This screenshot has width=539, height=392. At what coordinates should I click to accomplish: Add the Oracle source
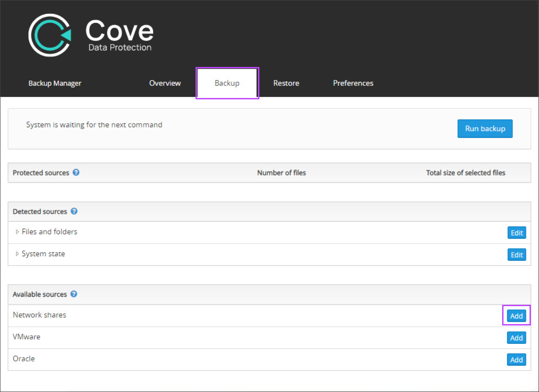pos(517,360)
